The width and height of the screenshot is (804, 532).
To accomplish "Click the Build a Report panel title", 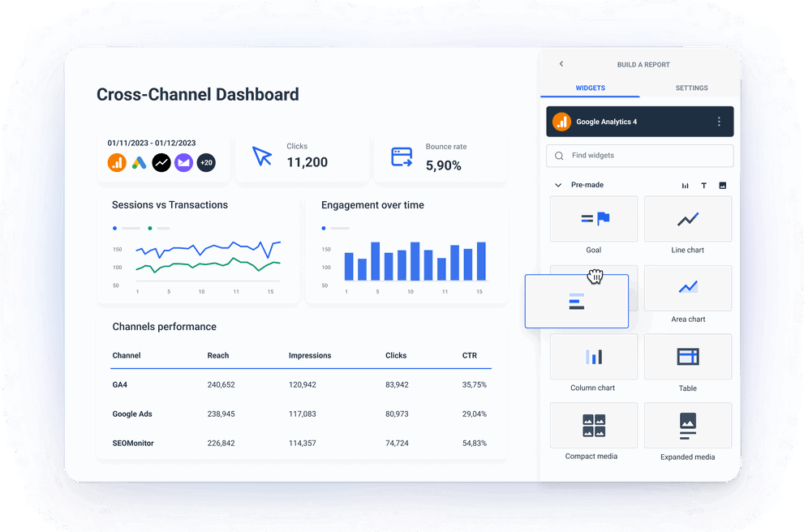I will pos(643,65).
